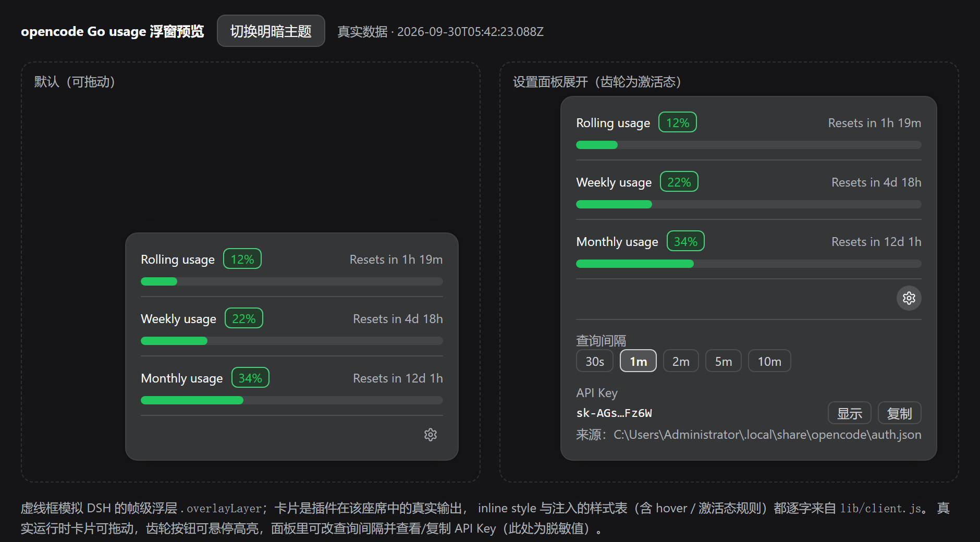The image size is (980, 542).
Task: Click the 12% badge in settings card
Action: (678, 122)
